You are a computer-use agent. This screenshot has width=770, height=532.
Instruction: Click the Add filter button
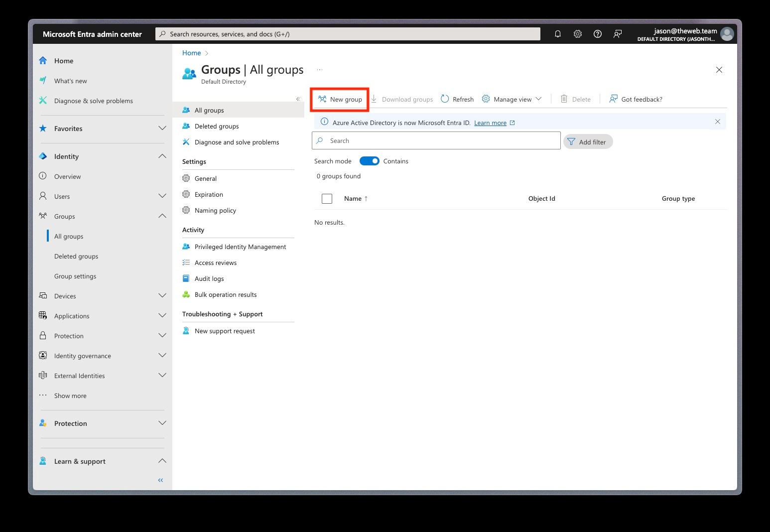(x=588, y=142)
